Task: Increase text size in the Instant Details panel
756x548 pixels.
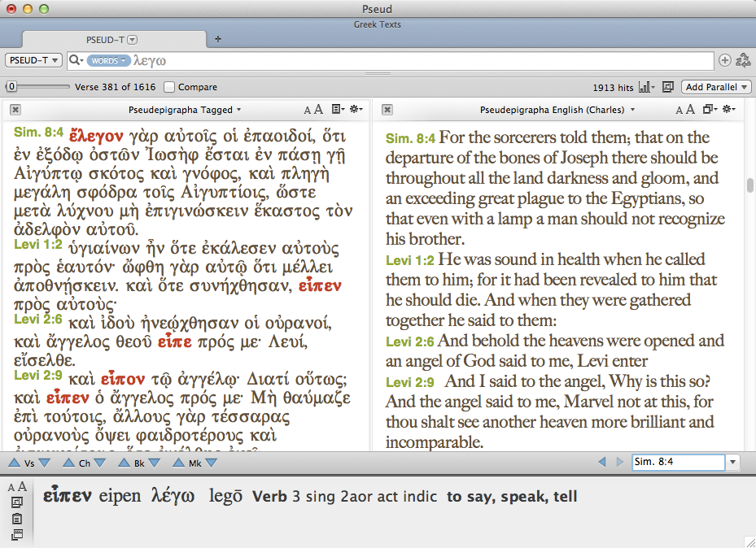Action: pos(22,486)
